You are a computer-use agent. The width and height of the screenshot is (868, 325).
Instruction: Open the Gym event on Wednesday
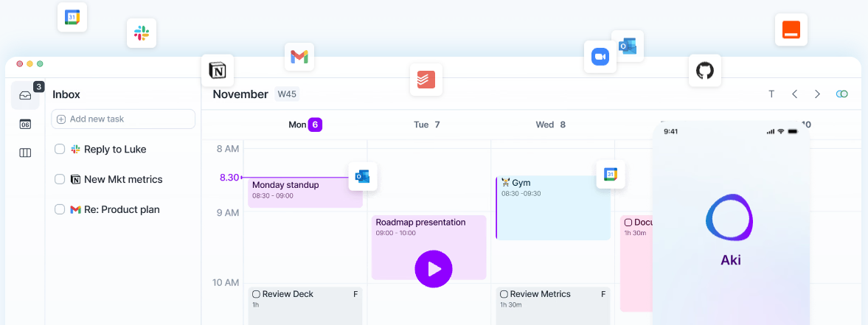(553, 208)
